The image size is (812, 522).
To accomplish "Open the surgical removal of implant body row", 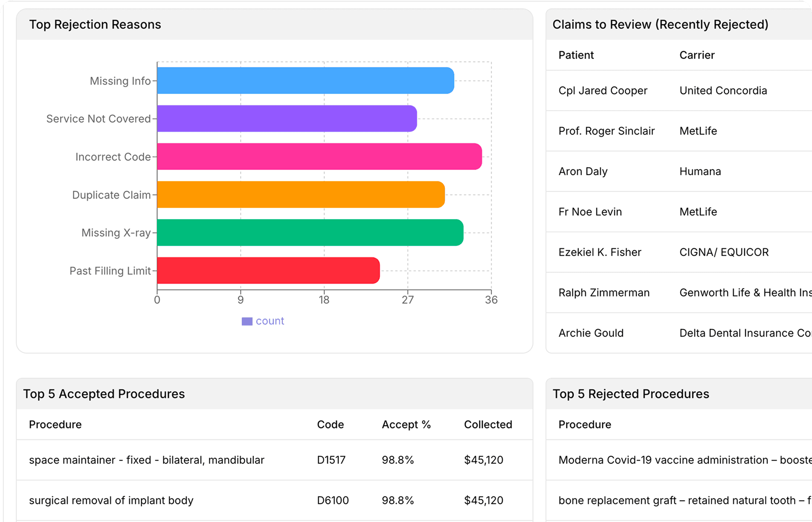I will pos(111,501).
